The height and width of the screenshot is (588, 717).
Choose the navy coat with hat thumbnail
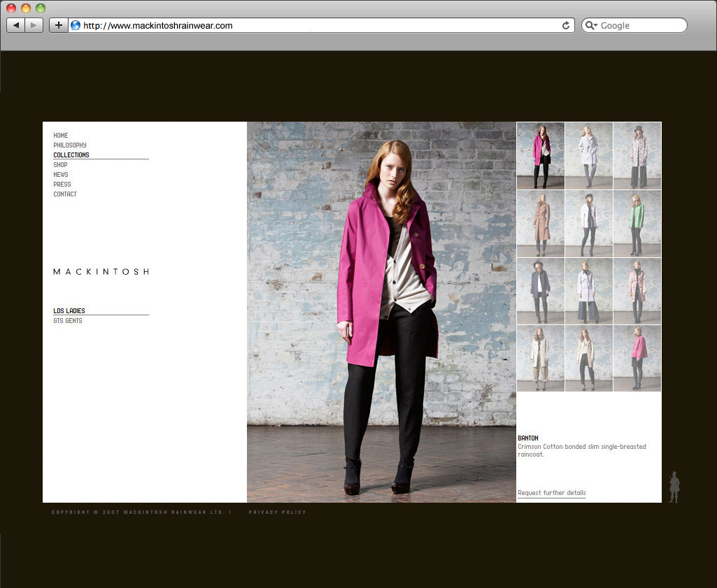point(540,291)
